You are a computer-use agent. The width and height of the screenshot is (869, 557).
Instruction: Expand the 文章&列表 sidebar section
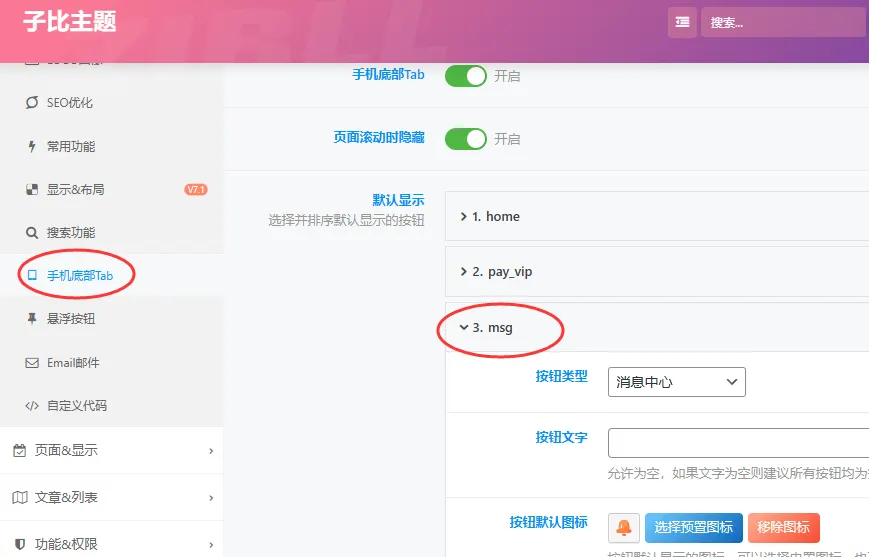[111, 497]
